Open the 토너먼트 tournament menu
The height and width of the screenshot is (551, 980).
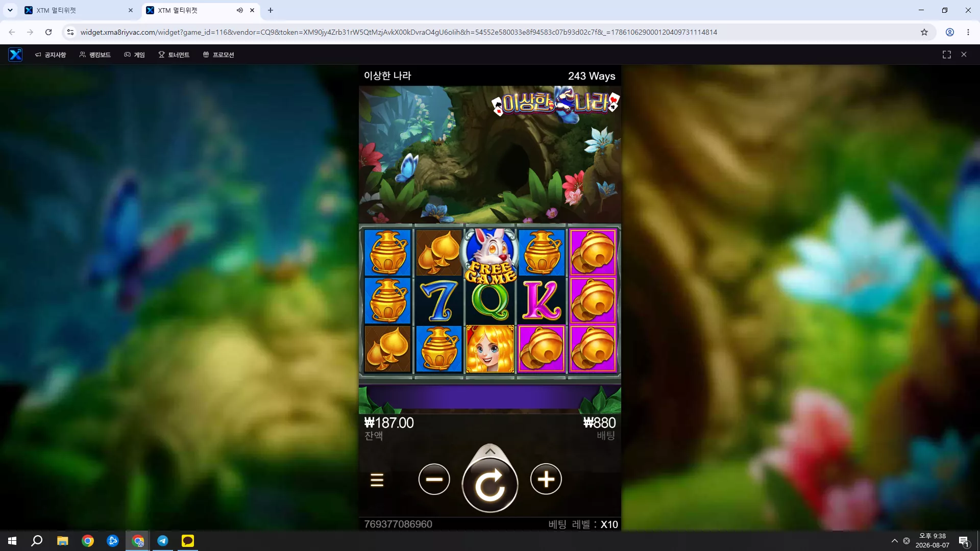174,55
